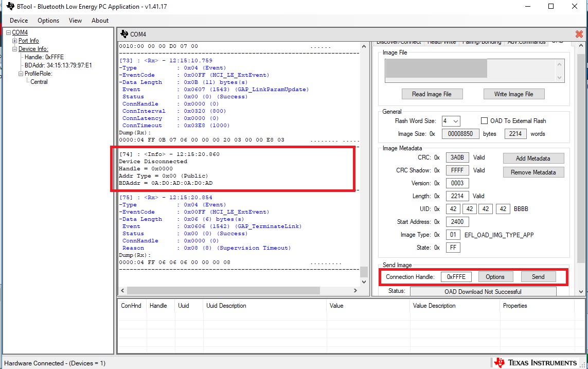
Task: Click the Read Image File button
Action: click(x=432, y=94)
